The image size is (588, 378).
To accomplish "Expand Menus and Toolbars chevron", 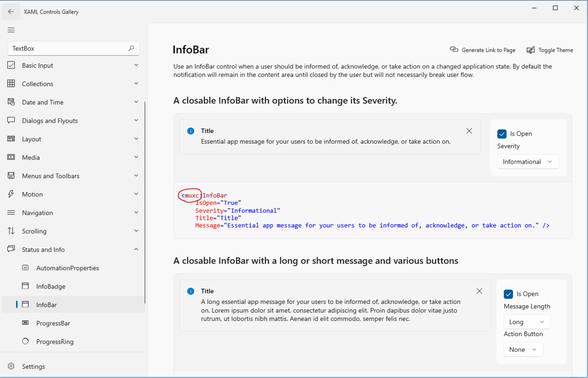I will pyautogui.click(x=136, y=176).
